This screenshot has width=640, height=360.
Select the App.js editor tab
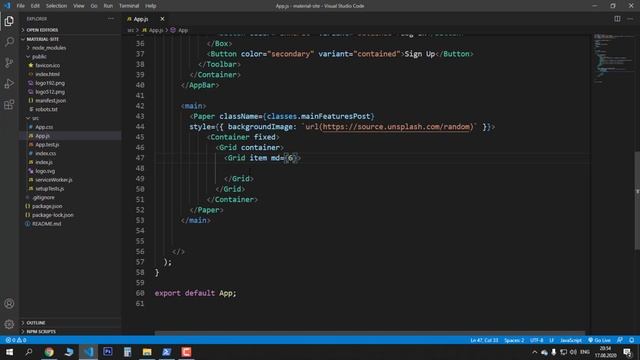coord(141,19)
